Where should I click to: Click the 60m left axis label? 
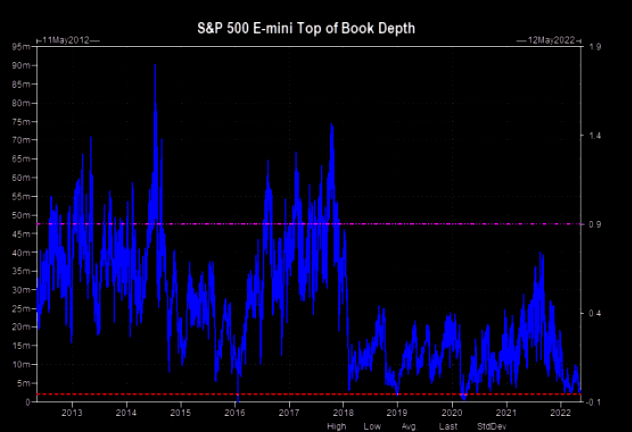point(21,178)
